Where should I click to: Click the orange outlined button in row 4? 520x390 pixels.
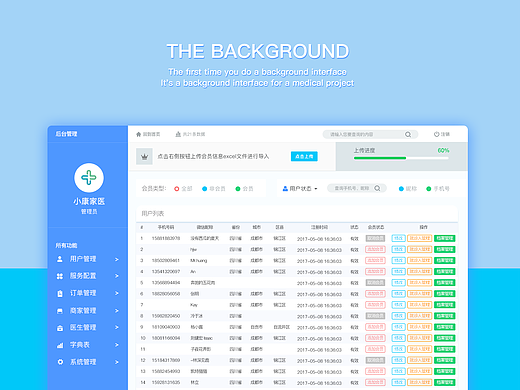coord(420,272)
